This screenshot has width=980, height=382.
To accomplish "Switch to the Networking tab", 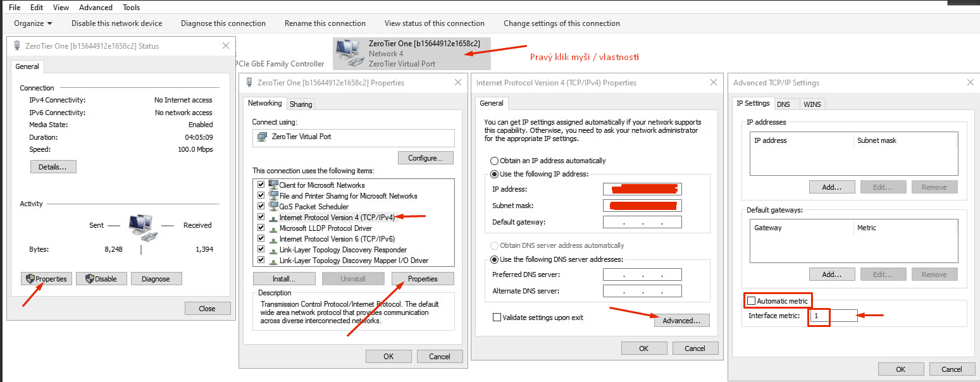I will (x=264, y=103).
